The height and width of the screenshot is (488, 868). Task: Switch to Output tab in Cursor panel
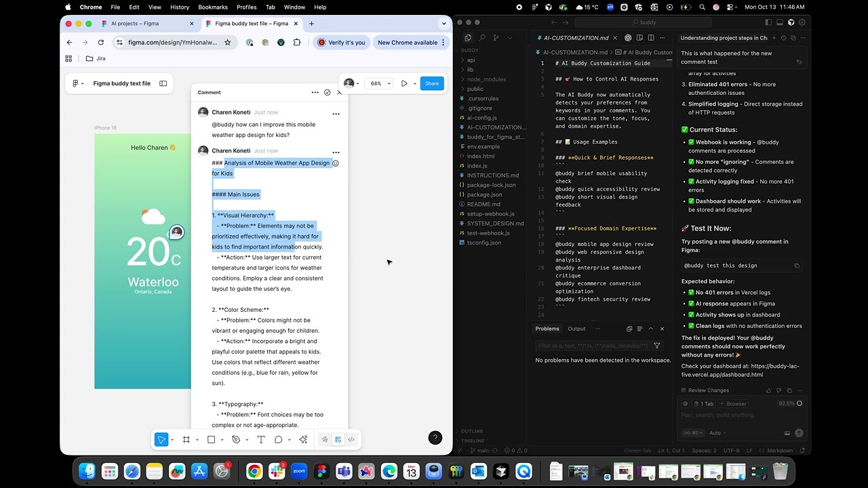coord(576,329)
